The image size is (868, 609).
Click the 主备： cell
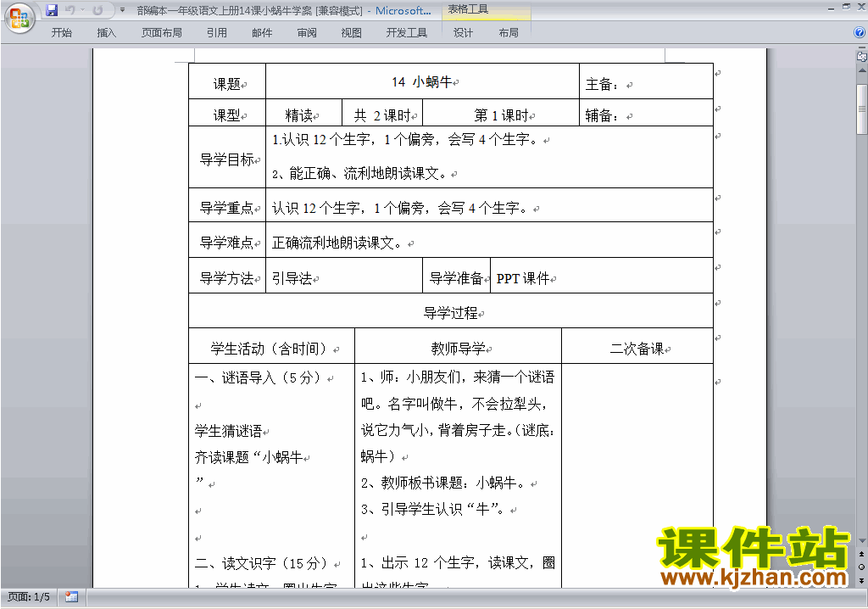(x=646, y=82)
